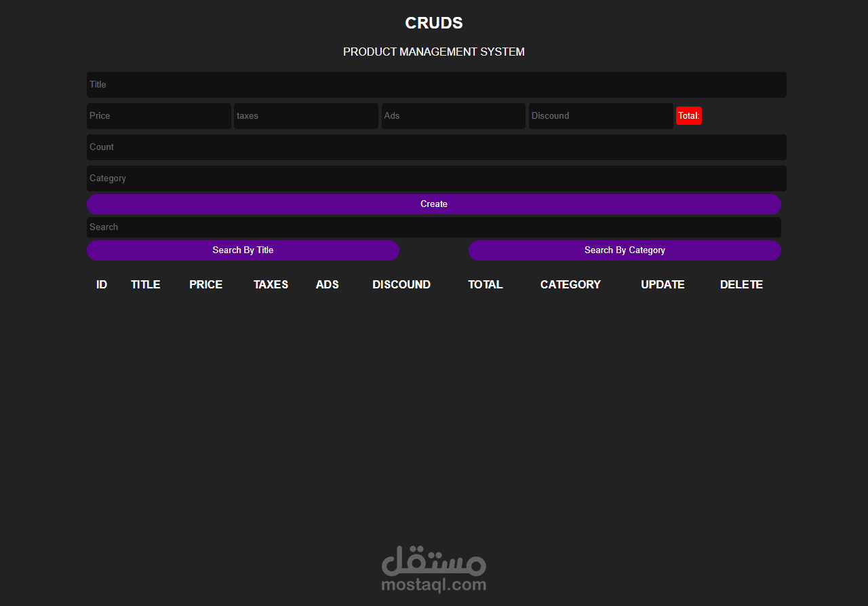The width and height of the screenshot is (868, 606).
Task: Select the ADS column header
Action: pos(328,285)
